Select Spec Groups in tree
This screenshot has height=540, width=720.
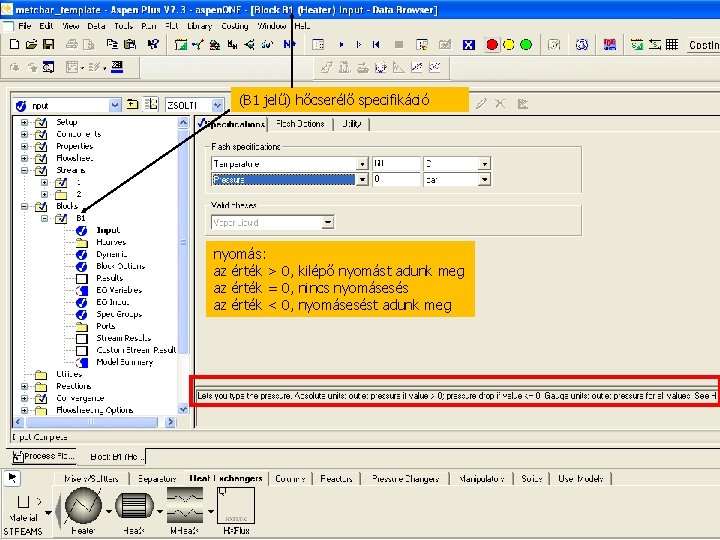[119, 314]
